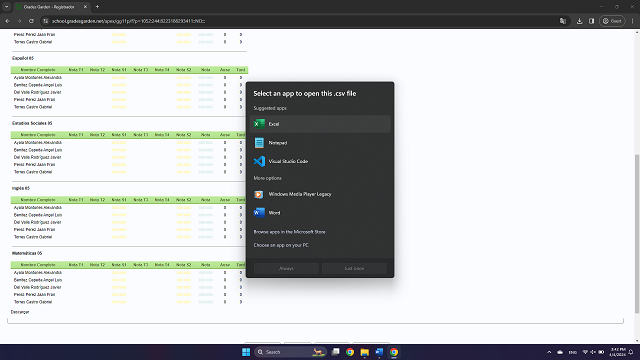This screenshot has height=360, width=640.
Task: Click Del Valle Rodríguez Javier in Inglés table
Action: coord(37,222)
